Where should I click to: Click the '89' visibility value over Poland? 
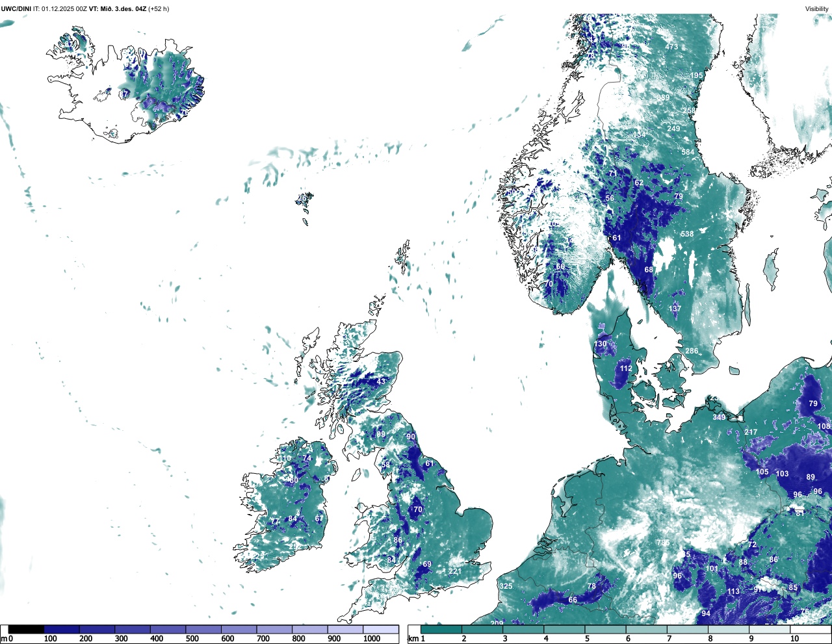click(x=811, y=477)
